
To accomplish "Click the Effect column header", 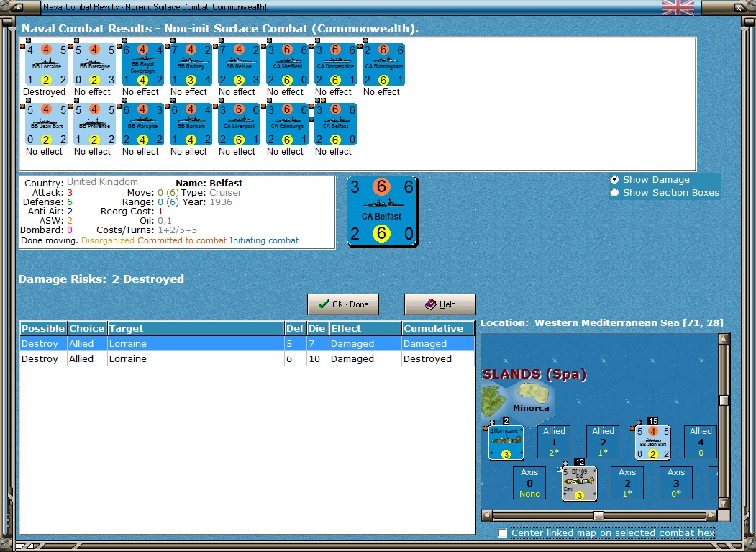I will (365, 329).
